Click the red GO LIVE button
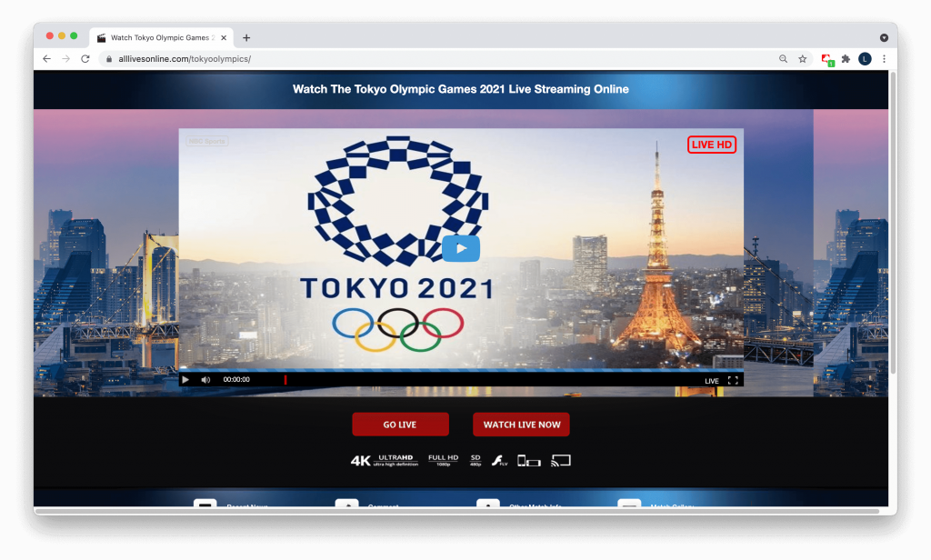The height and width of the screenshot is (560, 931). (x=400, y=425)
